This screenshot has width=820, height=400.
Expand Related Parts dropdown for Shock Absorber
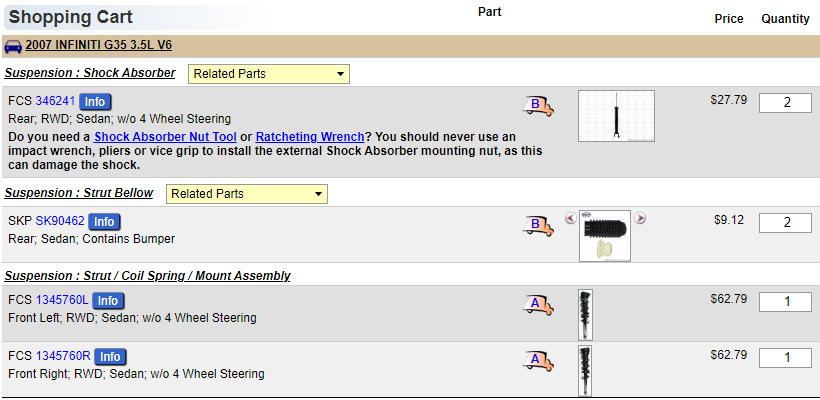tap(268, 74)
